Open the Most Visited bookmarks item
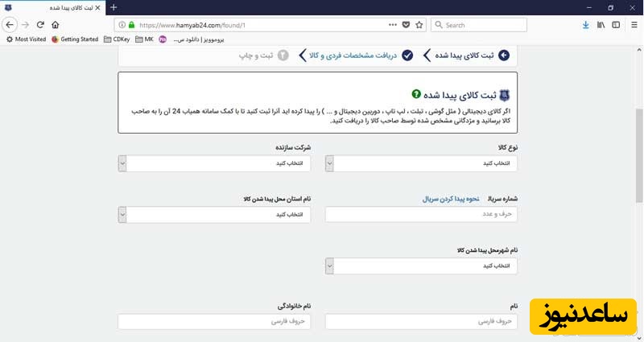This screenshot has width=644, height=342. 26,39
